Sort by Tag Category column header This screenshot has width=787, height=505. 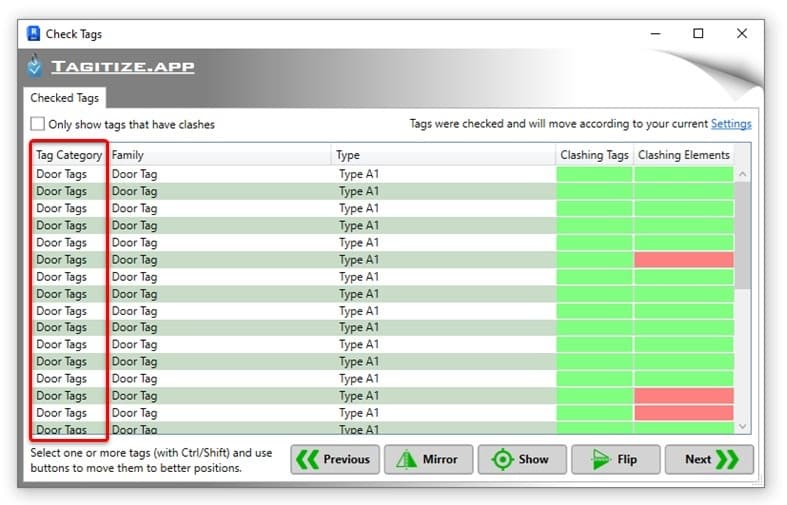click(69, 155)
